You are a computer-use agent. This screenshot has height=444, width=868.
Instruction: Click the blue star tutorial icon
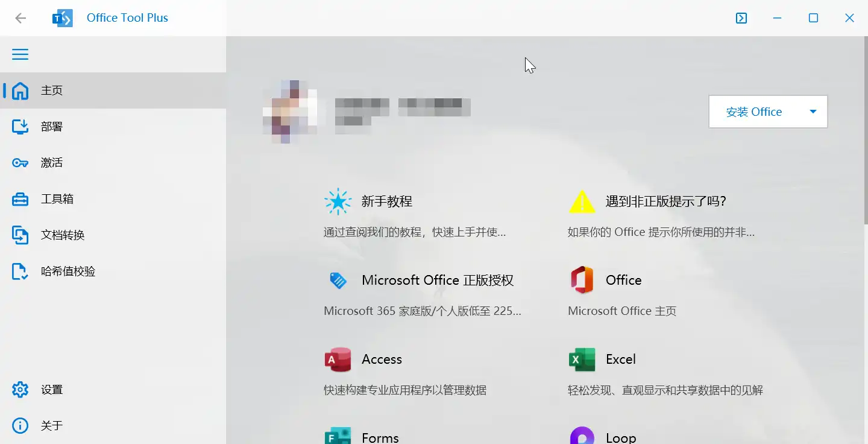pos(338,201)
